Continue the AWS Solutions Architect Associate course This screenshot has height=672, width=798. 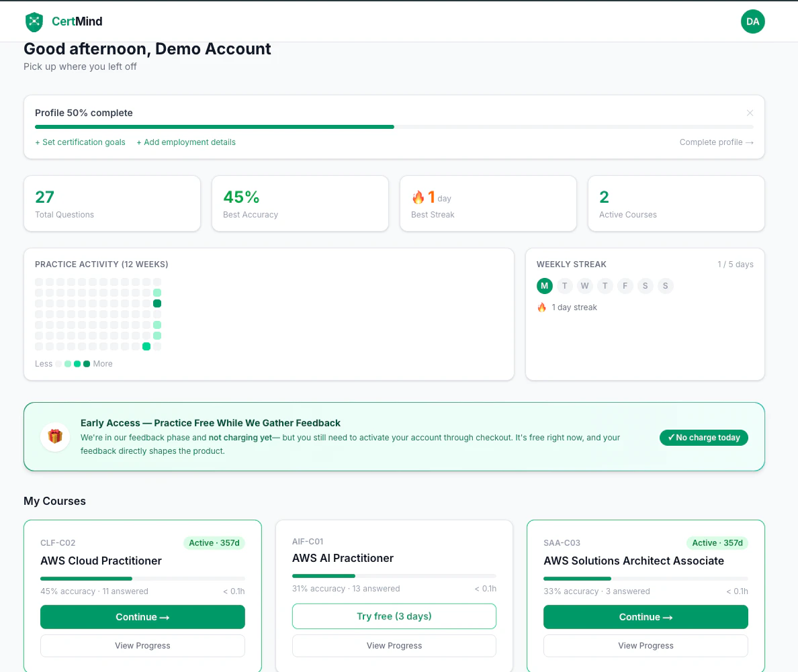pyautogui.click(x=646, y=617)
